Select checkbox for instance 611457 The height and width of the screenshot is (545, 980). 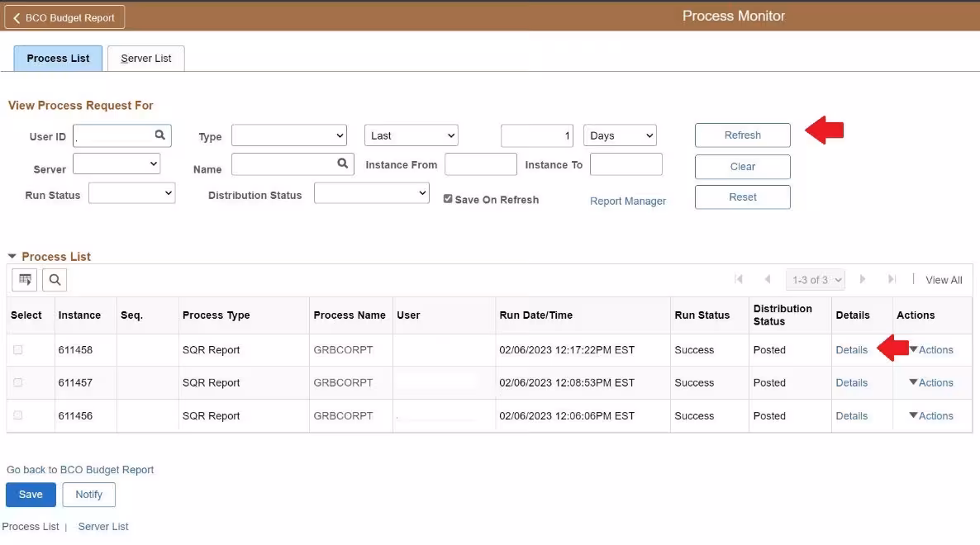18,382
